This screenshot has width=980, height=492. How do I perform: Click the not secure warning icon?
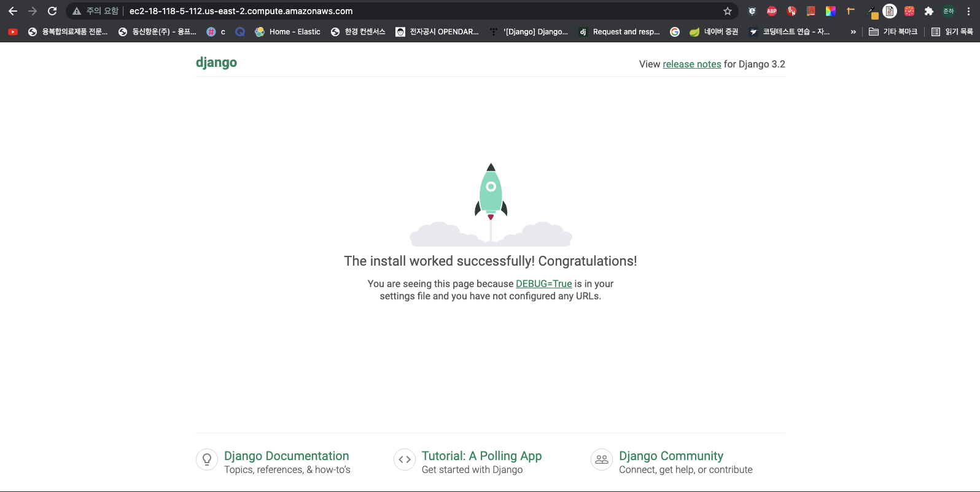point(77,11)
